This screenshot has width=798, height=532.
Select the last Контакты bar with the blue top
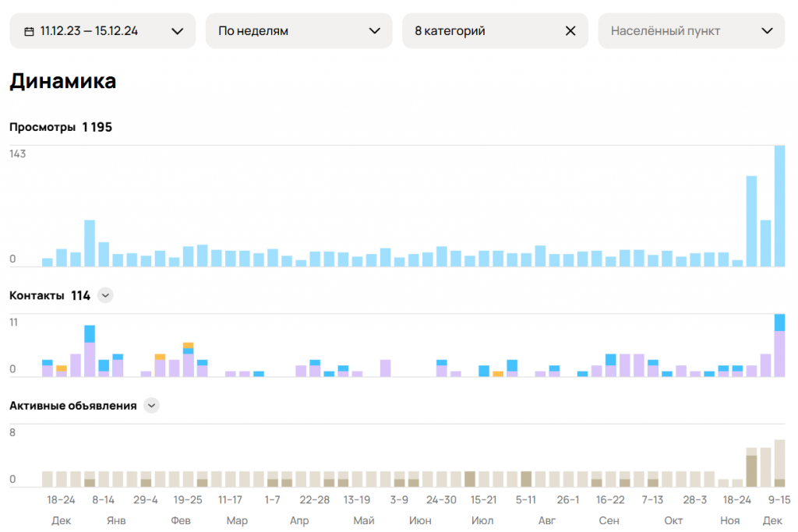(x=779, y=345)
